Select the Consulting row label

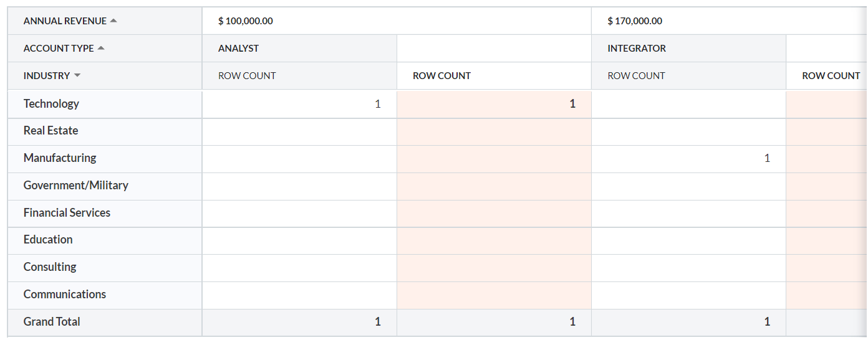[50, 267]
